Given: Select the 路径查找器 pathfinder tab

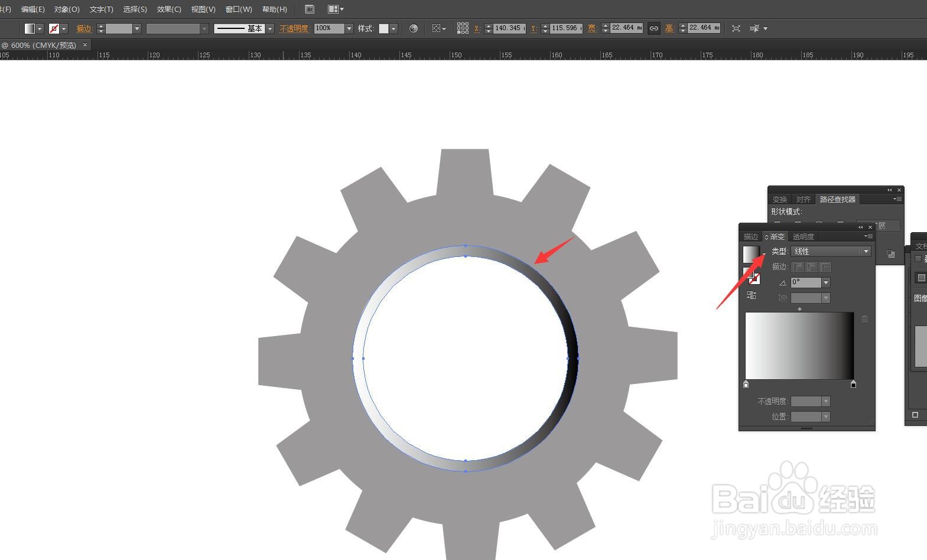Looking at the screenshot, I should tap(837, 200).
